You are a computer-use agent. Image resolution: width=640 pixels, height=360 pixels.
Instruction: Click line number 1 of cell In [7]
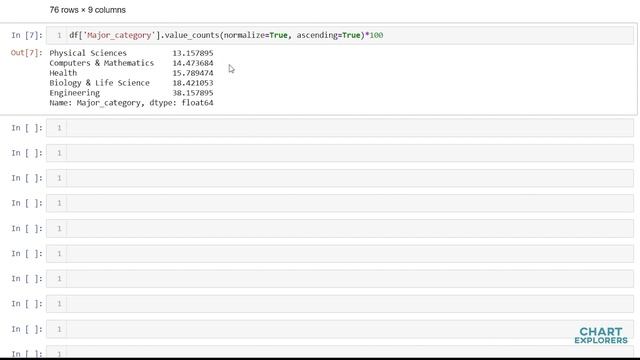59,36
